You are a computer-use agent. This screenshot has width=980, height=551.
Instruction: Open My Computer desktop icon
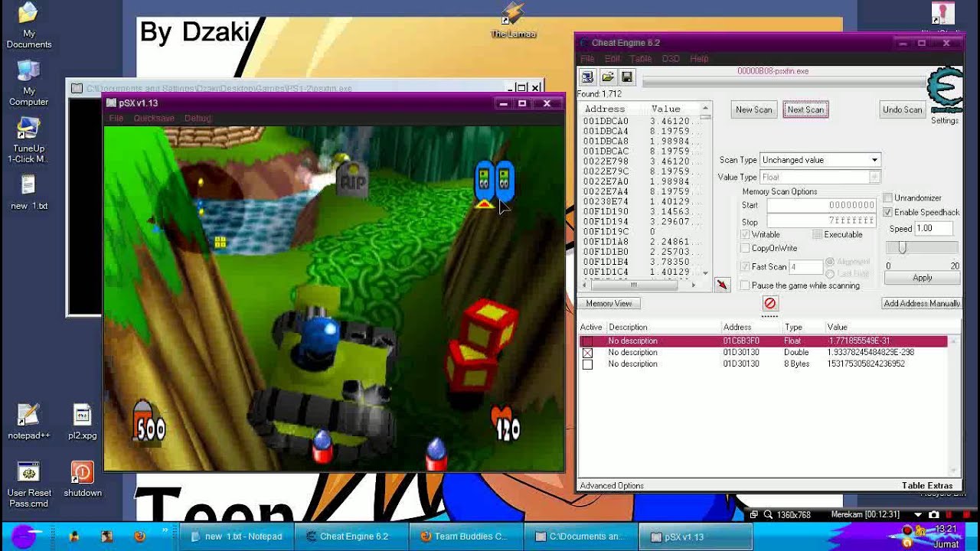pyautogui.click(x=29, y=83)
